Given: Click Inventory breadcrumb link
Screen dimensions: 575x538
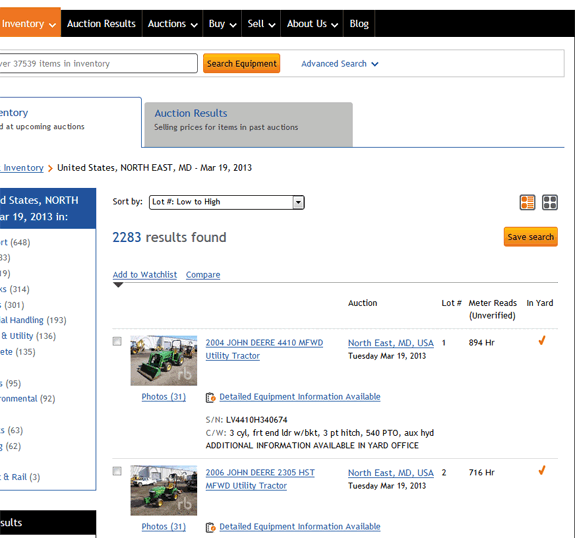Looking at the screenshot, I should [22, 168].
